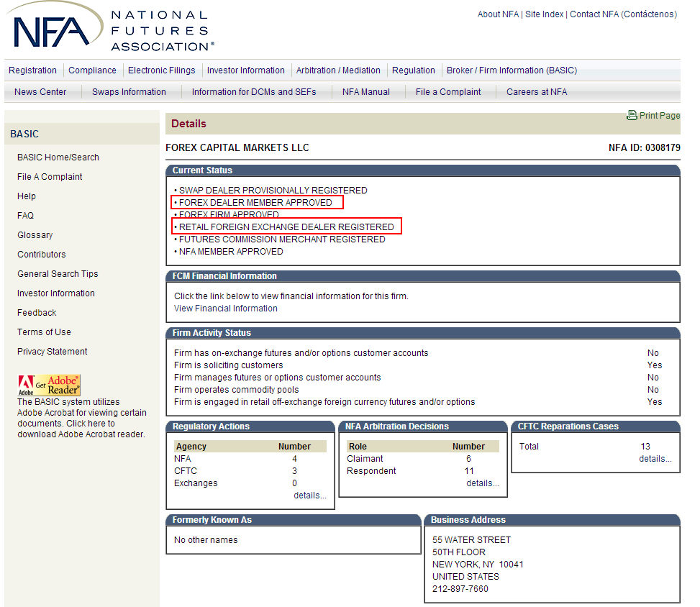The width and height of the screenshot is (700, 607).
Task: Open the FAQ sidebar link
Action: click(25, 216)
